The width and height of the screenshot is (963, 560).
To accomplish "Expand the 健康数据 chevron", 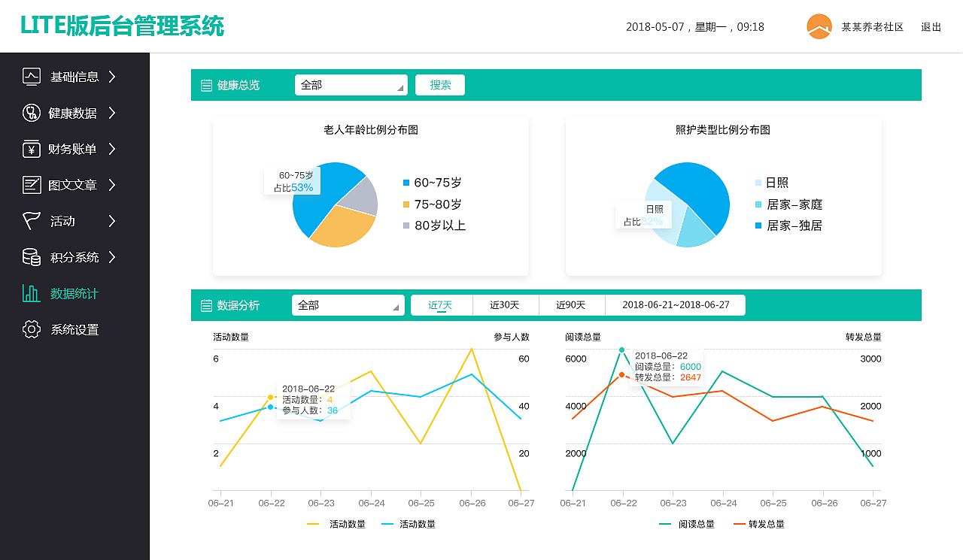I will [112, 113].
